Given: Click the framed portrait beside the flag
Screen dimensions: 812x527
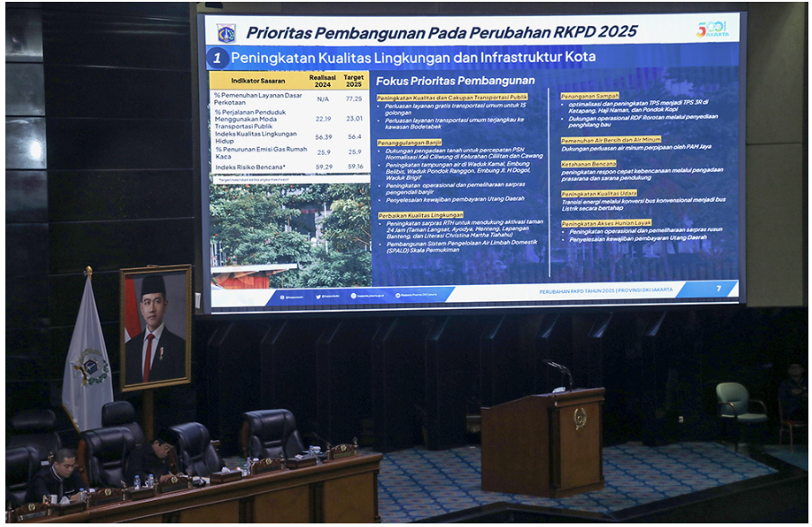Looking at the screenshot, I should [x=155, y=327].
